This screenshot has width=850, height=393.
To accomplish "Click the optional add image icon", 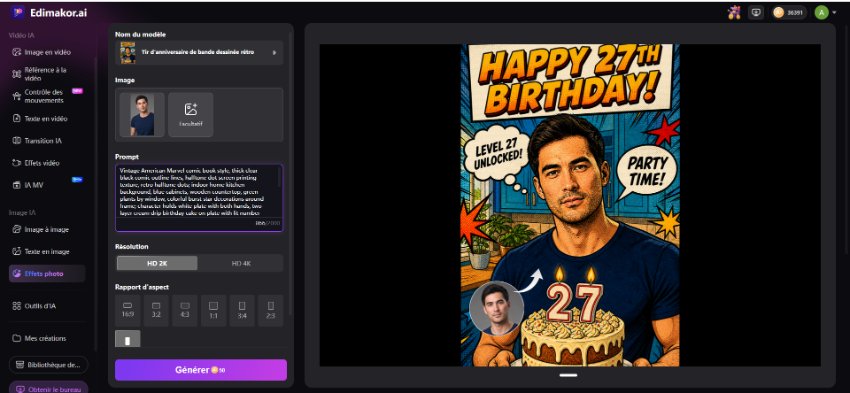I will [191, 110].
